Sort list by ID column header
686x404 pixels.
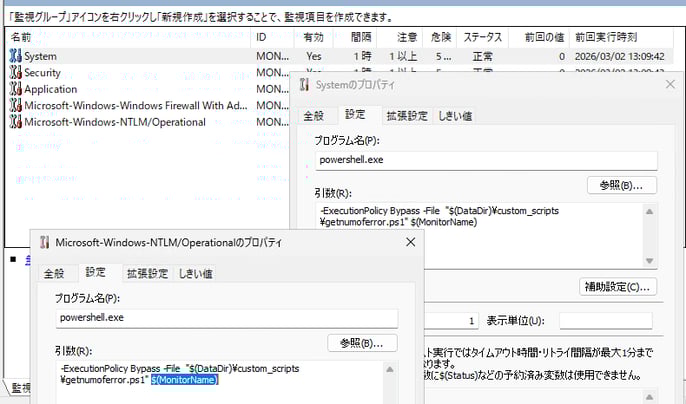click(x=273, y=37)
